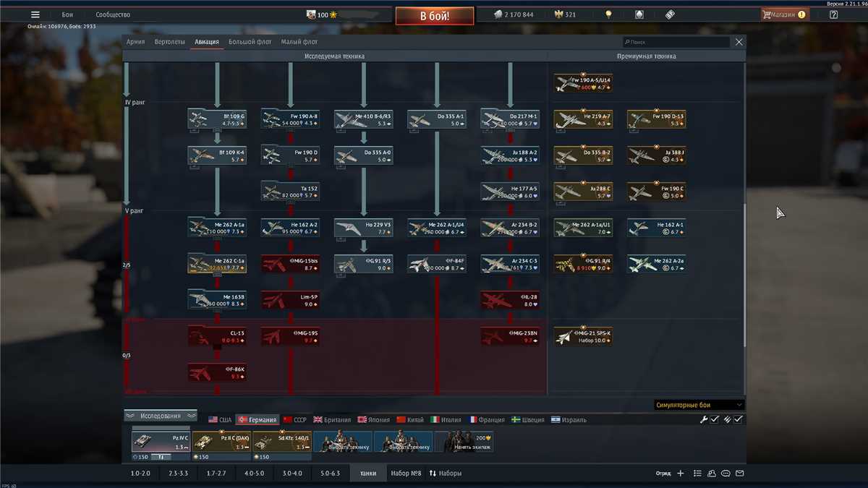Select the Швеция nation tab

tap(528, 419)
